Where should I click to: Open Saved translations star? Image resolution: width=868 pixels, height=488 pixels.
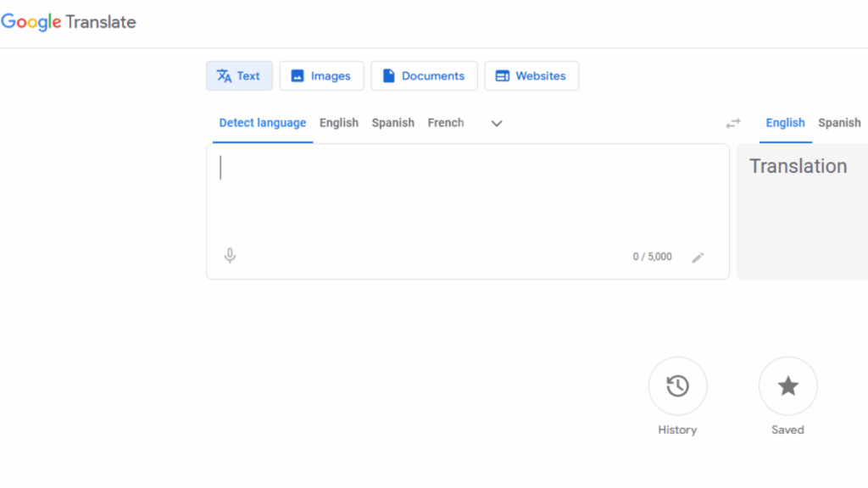[787, 386]
